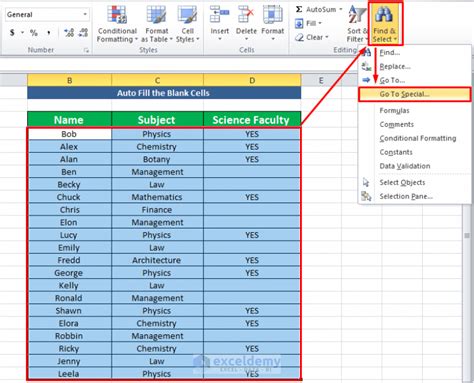Apply percent style format
Image resolution: width=474 pixels, height=383 pixels.
click(34, 33)
